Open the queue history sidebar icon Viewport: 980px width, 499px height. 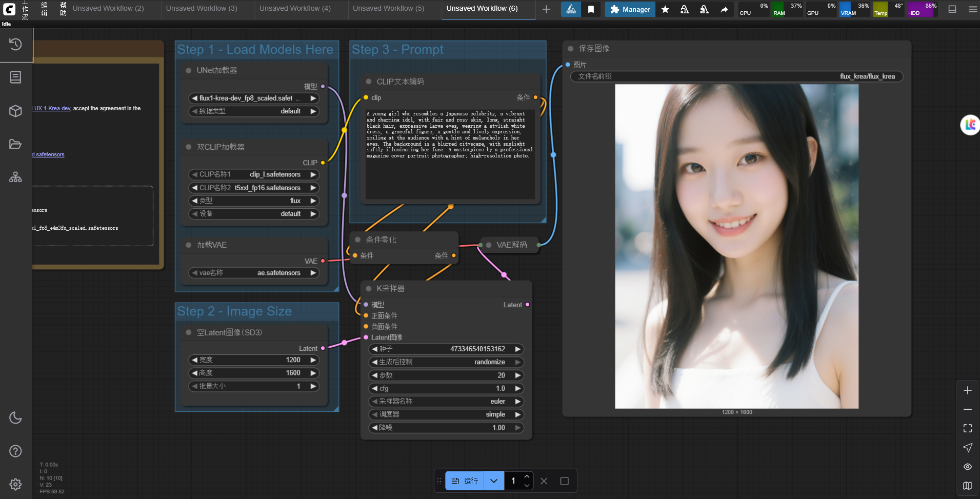point(15,45)
